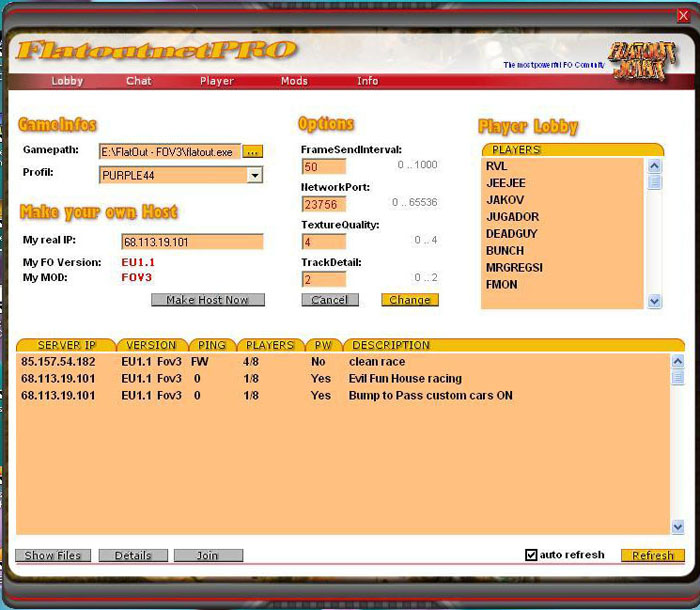700x610 pixels.
Task: Click the Make Host Now button
Action: click(x=208, y=300)
